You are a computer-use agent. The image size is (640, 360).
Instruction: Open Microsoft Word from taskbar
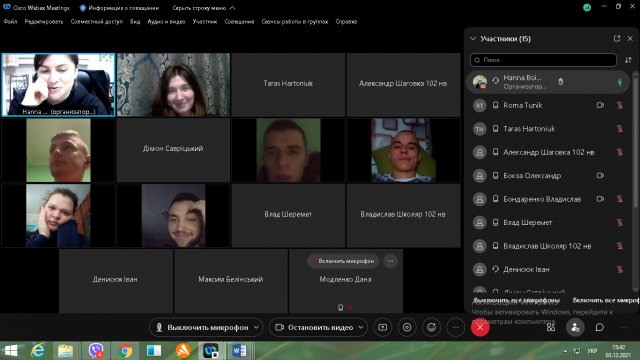[x=240, y=351]
